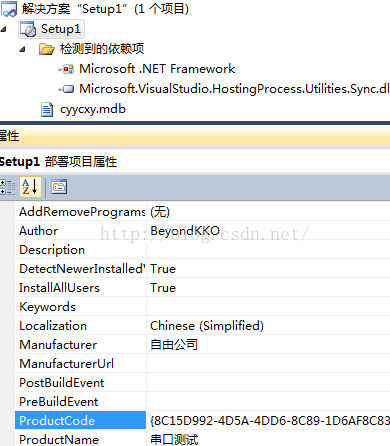The image size is (390, 446).
Task: Collapse the Setup1 project node
Action: (4, 29)
